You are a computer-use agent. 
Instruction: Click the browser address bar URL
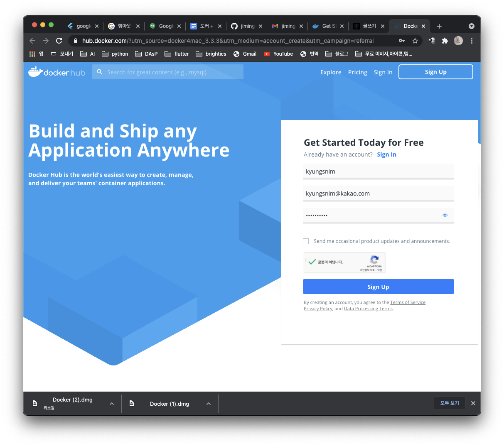pos(228,41)
